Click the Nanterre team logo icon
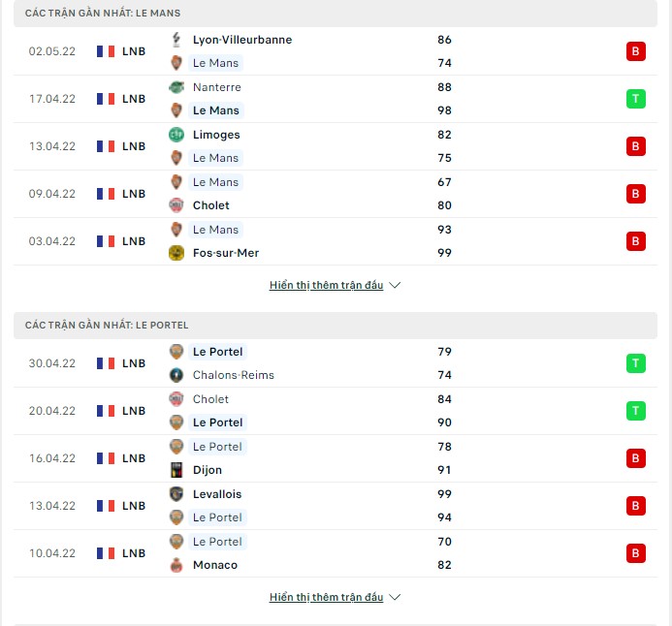Screen dimensions: 672x626 pyautogui.click(x=176, y=87)
